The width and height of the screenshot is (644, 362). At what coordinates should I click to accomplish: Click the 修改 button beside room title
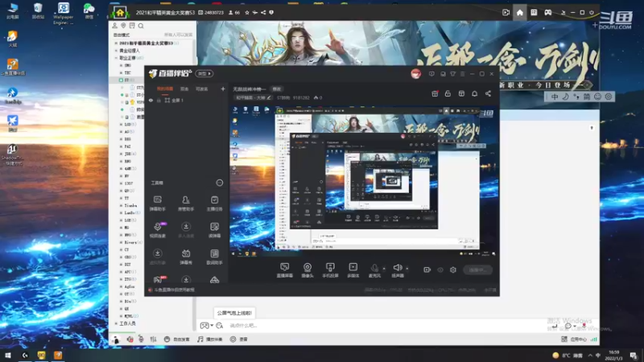pyautogui.click(x=277, y=89)
